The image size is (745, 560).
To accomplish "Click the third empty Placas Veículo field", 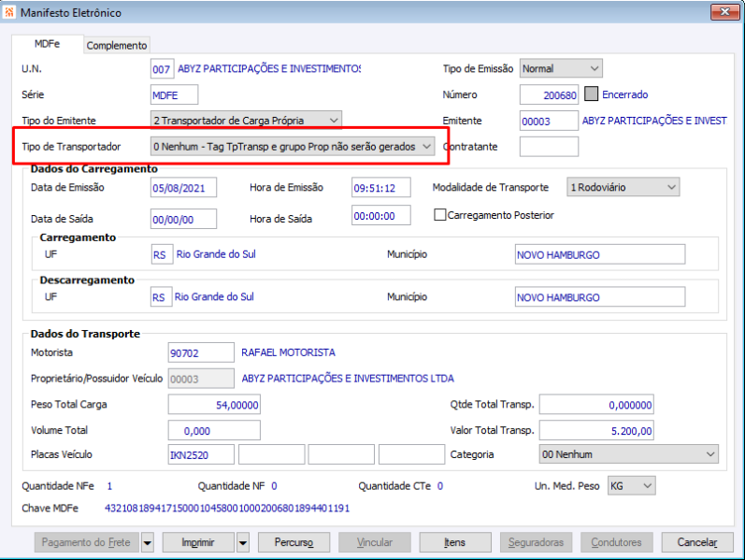I will [341, 454].
